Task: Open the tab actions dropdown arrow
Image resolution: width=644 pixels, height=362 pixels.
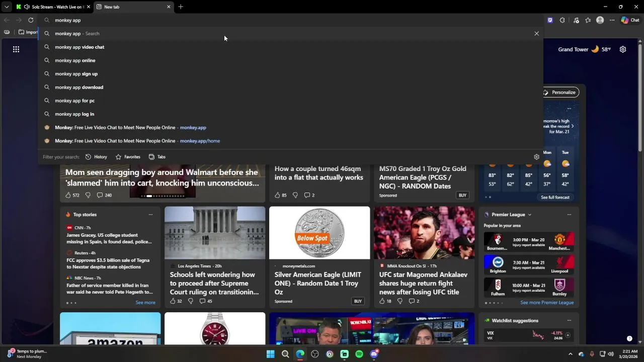Action: pos(6,7)
